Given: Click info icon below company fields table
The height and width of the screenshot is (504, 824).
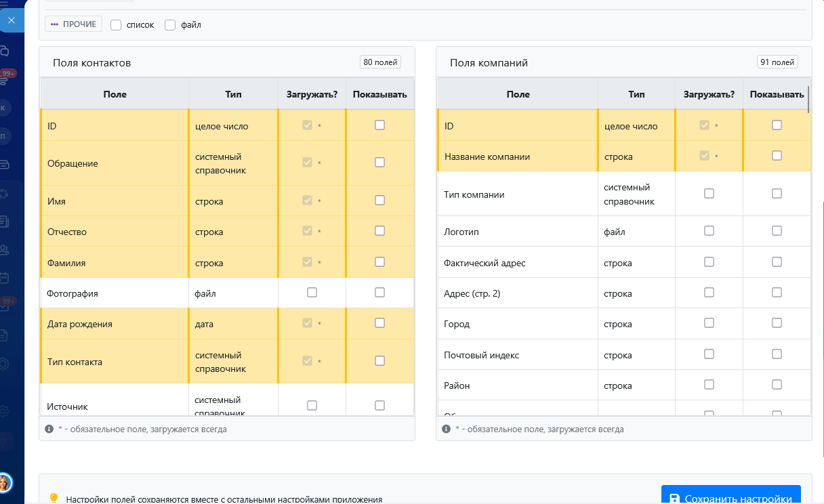Looking at the screenshot, I should [447, 429].
